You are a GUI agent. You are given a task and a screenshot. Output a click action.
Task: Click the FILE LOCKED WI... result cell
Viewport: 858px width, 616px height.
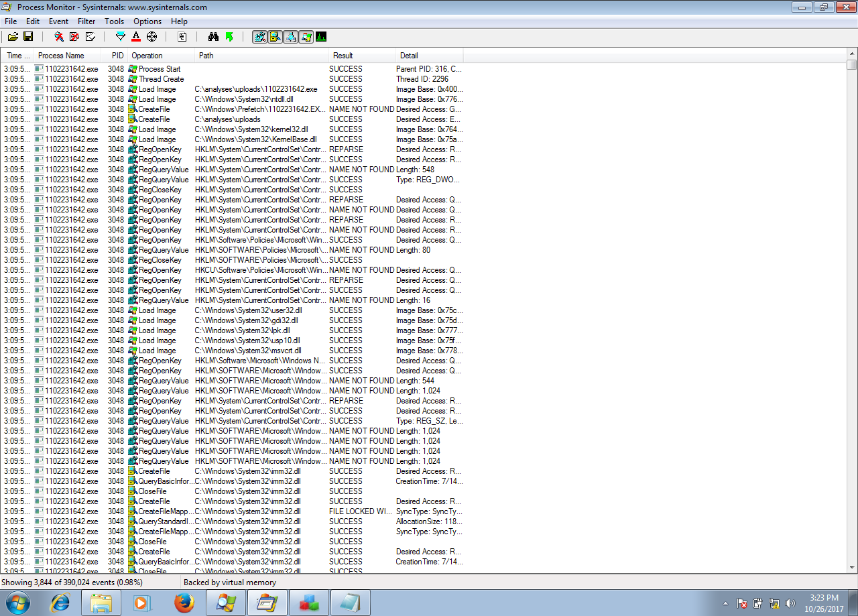[x=361, y=511]
